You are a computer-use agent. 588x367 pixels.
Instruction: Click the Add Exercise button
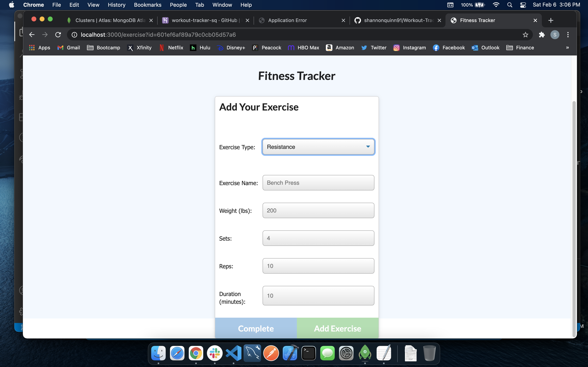(337, 328)
